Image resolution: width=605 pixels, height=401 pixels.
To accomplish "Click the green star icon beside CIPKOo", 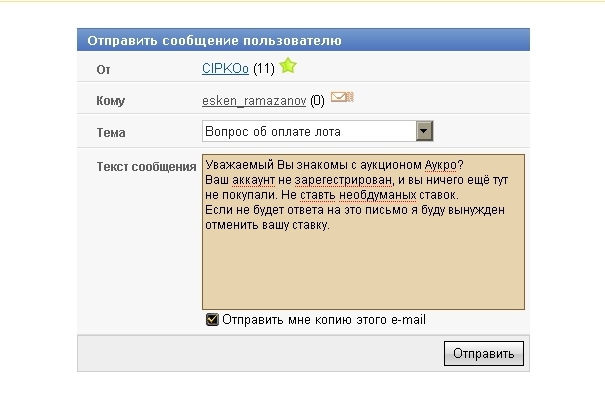I will [x=288, y=66].
